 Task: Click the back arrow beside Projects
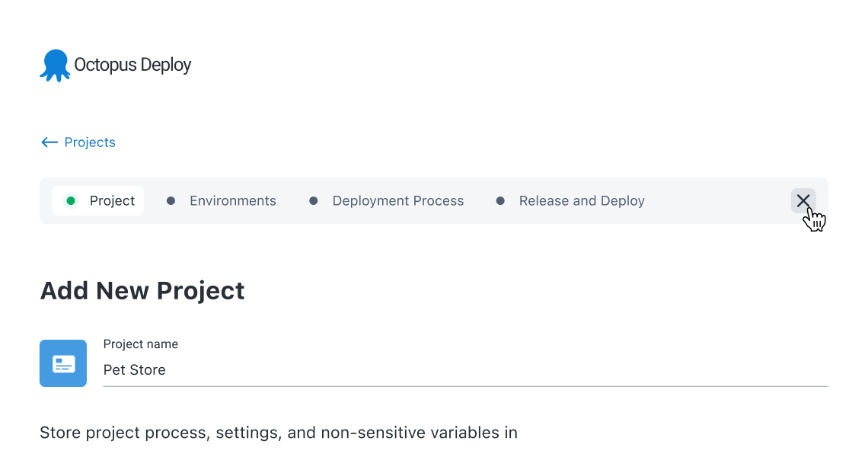coord(49,142)
